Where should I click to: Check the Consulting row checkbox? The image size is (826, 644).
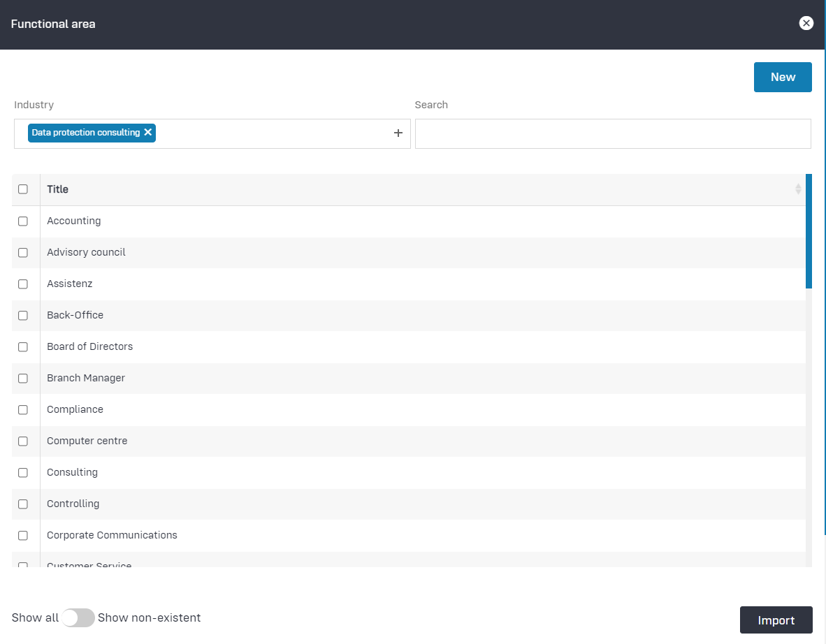click(x=23, y=473)
